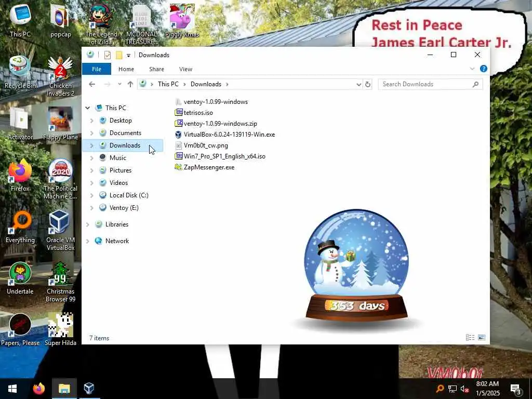Image resolution: width=532 pixels, height=399 pixels.
Task: Open the address bar history dropdown
Action: tap(358, 85)
